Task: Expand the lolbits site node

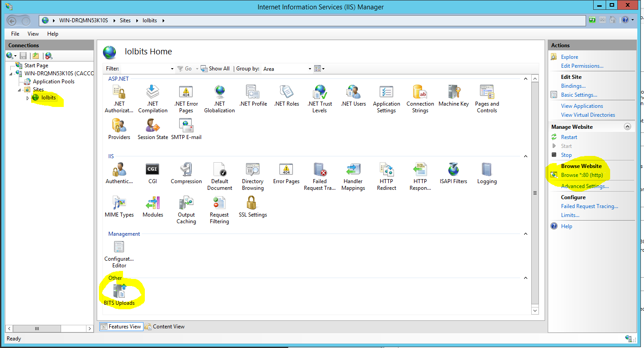Action: click(28, 98)
